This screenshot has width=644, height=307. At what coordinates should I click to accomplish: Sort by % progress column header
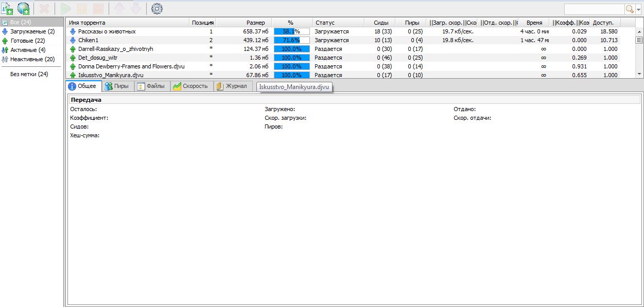click(292, 23)
